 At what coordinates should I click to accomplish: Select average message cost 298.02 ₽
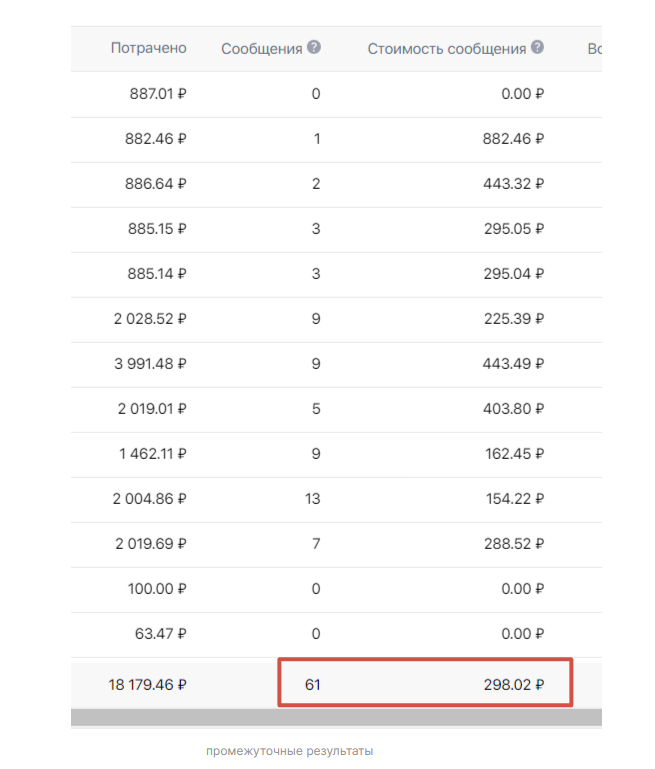tap(511, 685)
